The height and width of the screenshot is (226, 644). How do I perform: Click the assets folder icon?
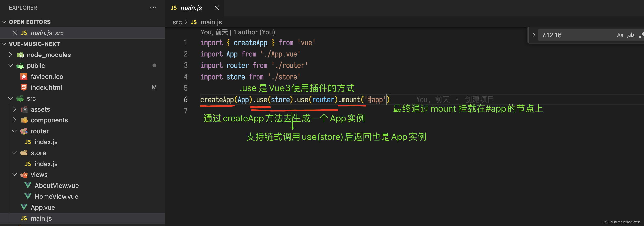coord(24,109)
